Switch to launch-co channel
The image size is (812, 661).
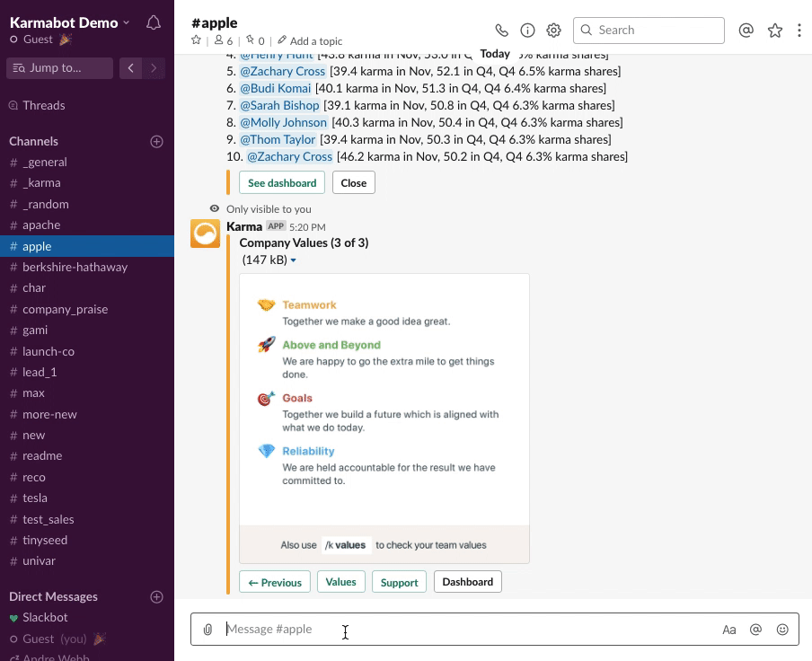tap(87, 351)
